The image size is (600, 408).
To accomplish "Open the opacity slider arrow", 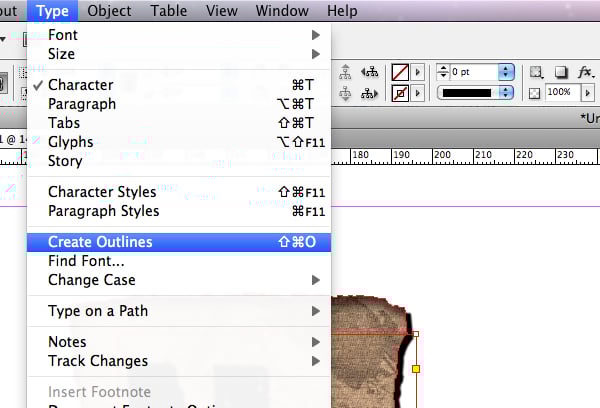I will tap(588, 93).
